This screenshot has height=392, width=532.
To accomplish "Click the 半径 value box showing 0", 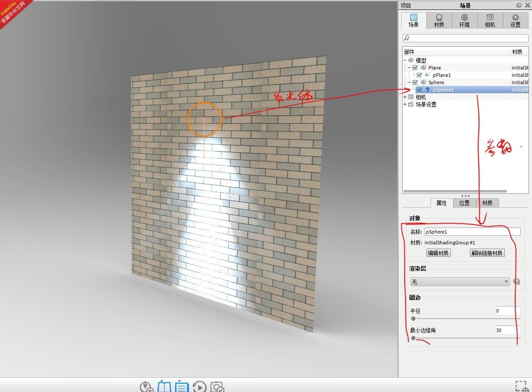I will pos(508,311).
